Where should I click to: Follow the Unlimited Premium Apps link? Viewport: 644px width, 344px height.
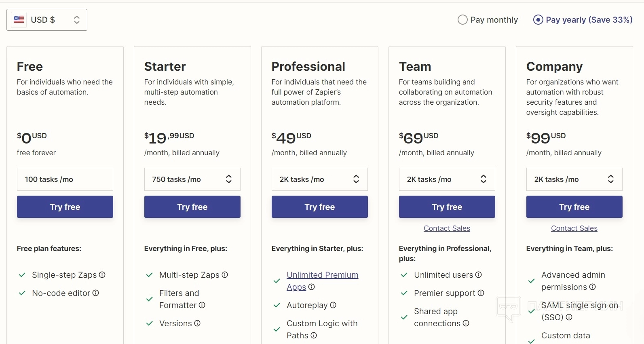click(x=322, y=275)
